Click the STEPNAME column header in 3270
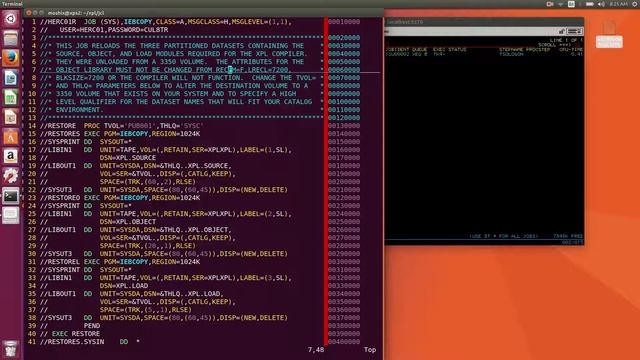This screenshot has width=640, height=360. 511,49
